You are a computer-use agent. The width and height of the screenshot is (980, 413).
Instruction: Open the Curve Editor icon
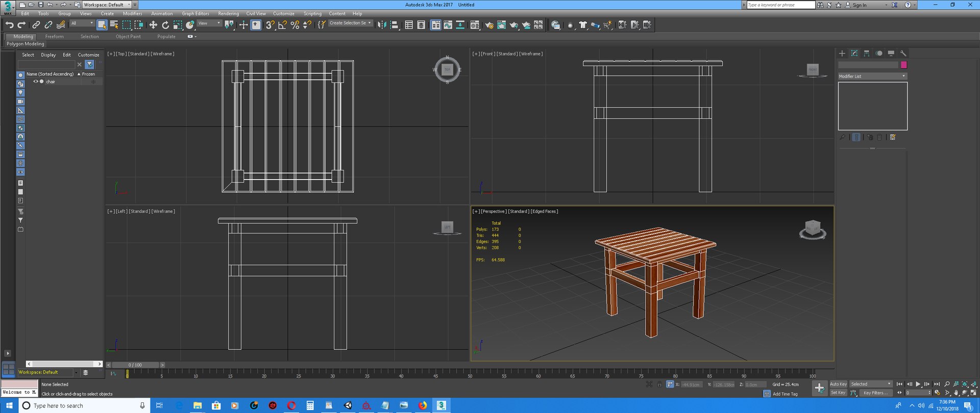click(448, 24)
